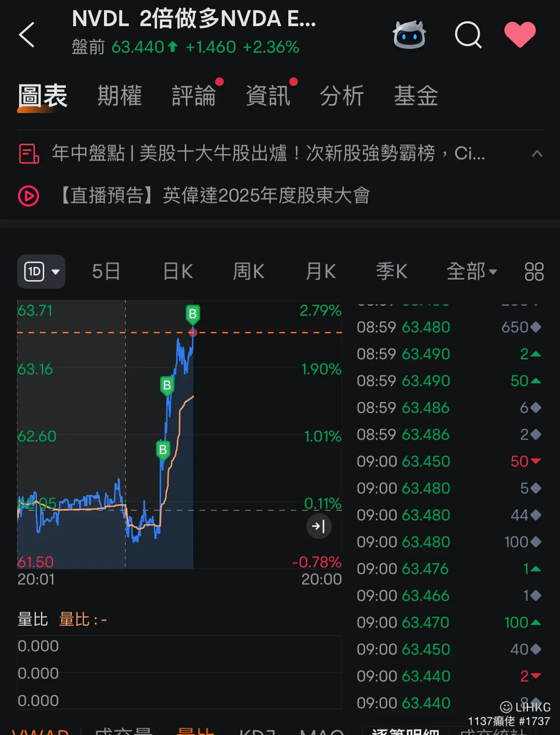Read the 年中盤點 美股十大牛股 headline
The height and width of the screenshot is (735, 560).
[x=268, y=153]
